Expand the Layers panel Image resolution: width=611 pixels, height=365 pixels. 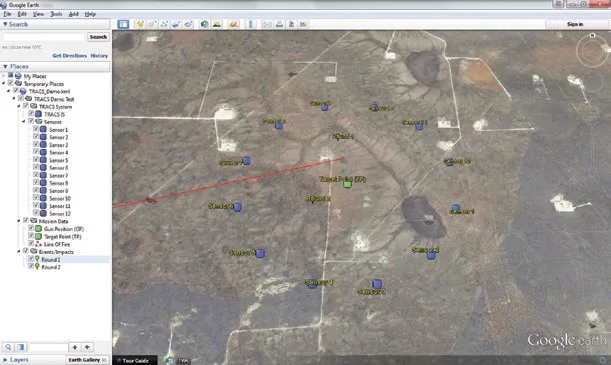(x=5, y=360)
